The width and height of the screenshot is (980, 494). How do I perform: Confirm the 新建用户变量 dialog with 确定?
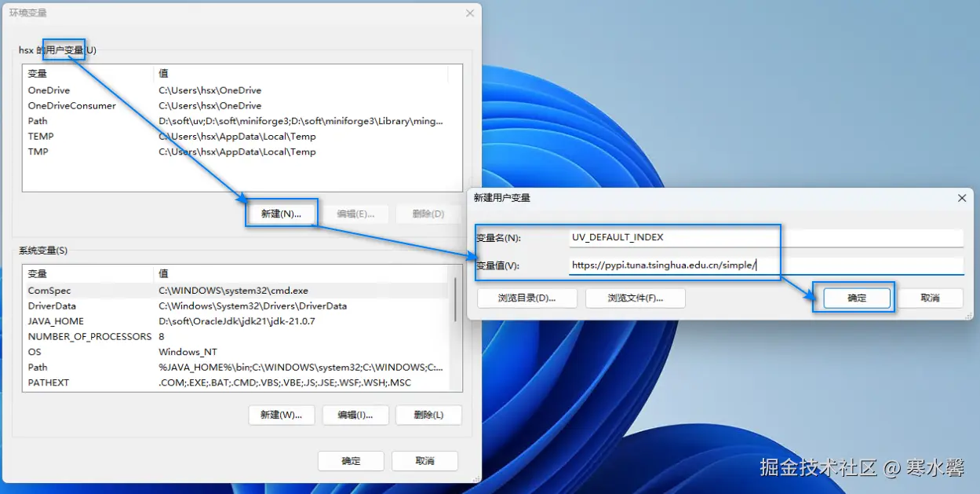click(x=857, y=298)
